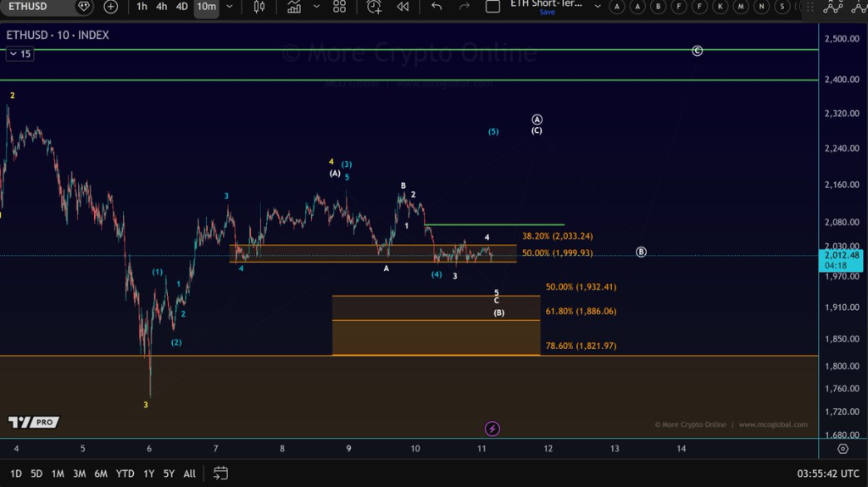Click the purple lightning event marker
The width and height of the screenshot is (868, 487).
pyautogui.click(x=492, y=429)
